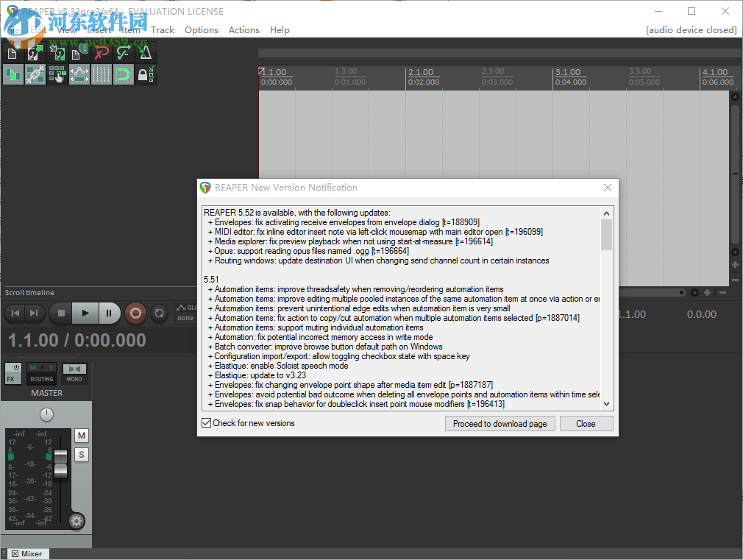Click changelog scrollbar up arrow
Viewport: 743px width, 560px height.
[x=606, y=213]
